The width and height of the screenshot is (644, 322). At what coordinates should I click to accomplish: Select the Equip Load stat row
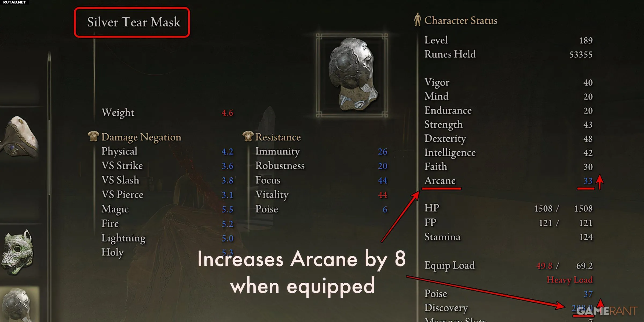click(508, 265)
